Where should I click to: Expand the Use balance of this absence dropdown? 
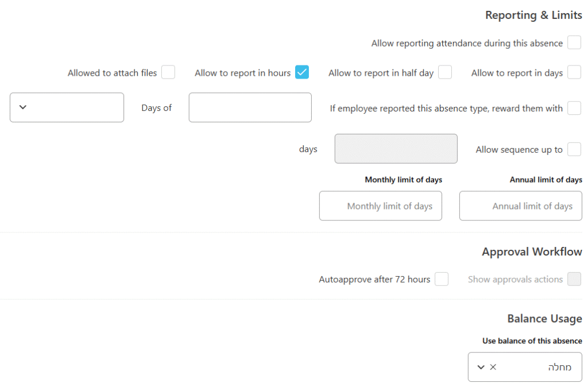pyautogui.click(x=481, y=367)
